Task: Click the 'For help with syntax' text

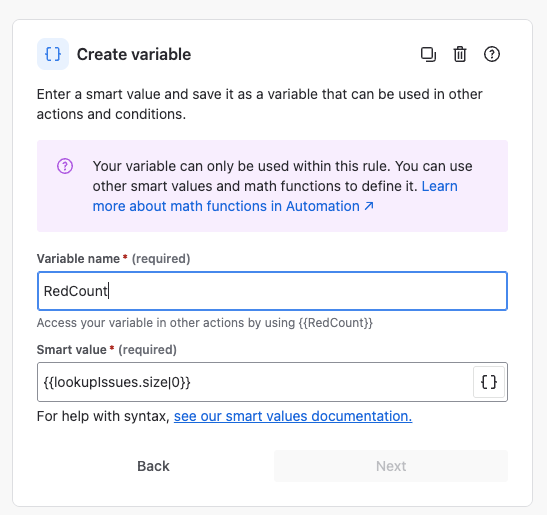Action: (103, 416)
